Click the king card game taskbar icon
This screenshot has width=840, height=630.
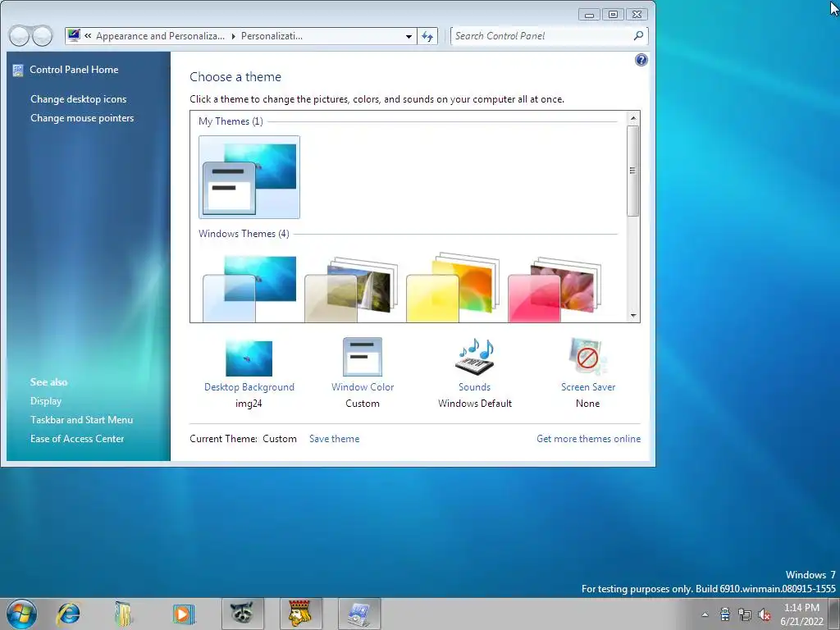[300, 614]
